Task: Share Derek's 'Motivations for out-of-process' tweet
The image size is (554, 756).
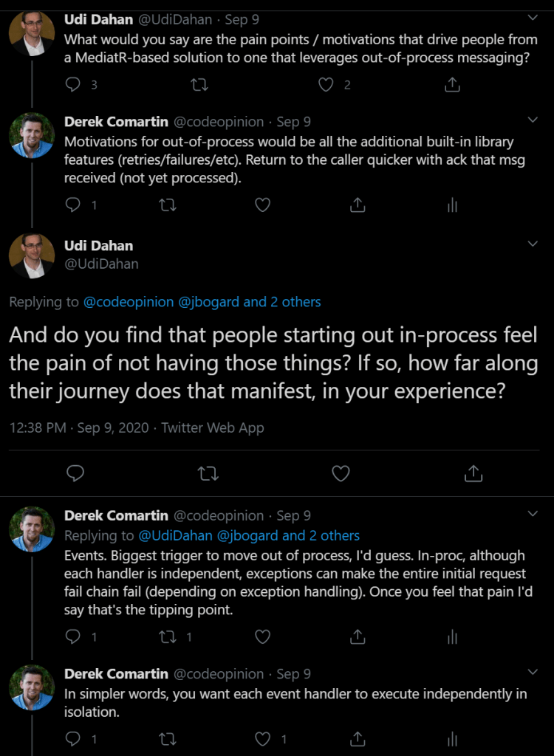Action: (x=357, y=206)
